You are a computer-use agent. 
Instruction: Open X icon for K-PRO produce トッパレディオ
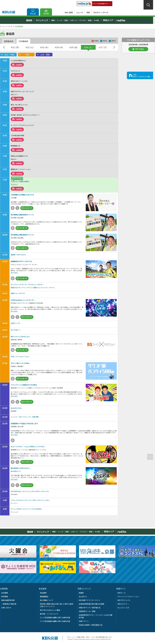(17, 317)
